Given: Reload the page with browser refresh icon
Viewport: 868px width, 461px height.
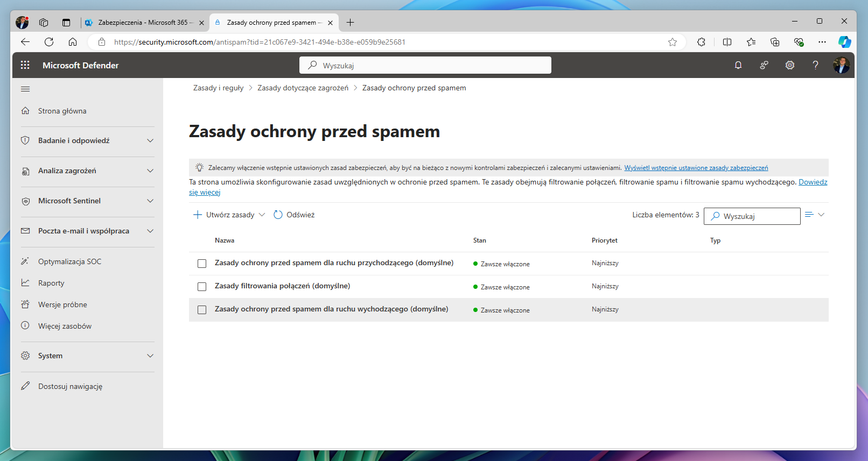Looking at the screenshot, I should tap(49, 42).
